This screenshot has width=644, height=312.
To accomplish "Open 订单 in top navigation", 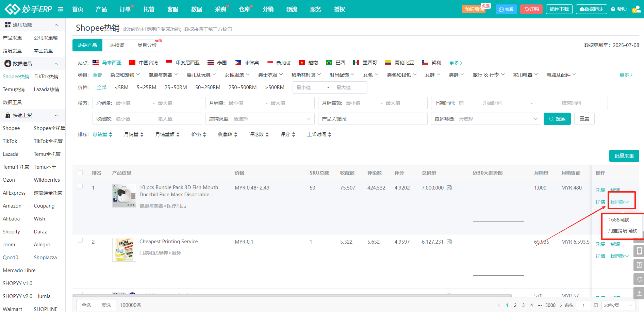I will 125,9.
